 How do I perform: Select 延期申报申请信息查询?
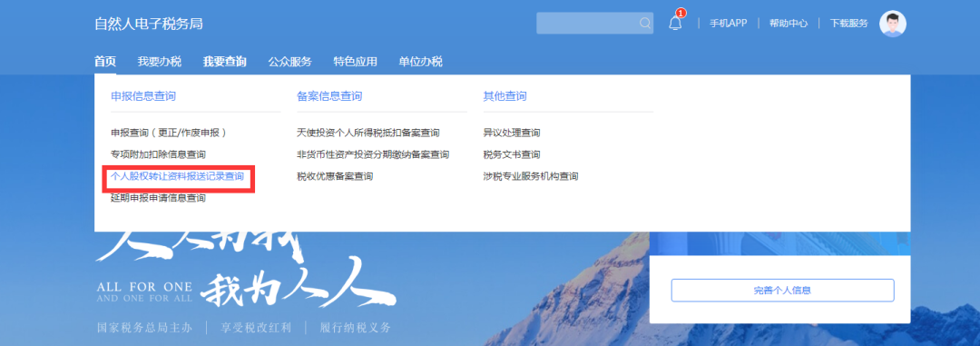[158, 198]
